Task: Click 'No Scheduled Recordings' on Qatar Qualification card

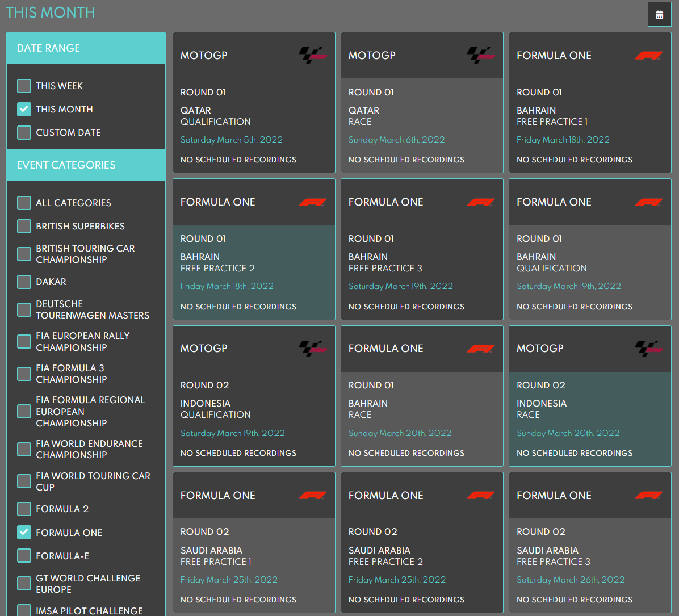Action: 238,160
